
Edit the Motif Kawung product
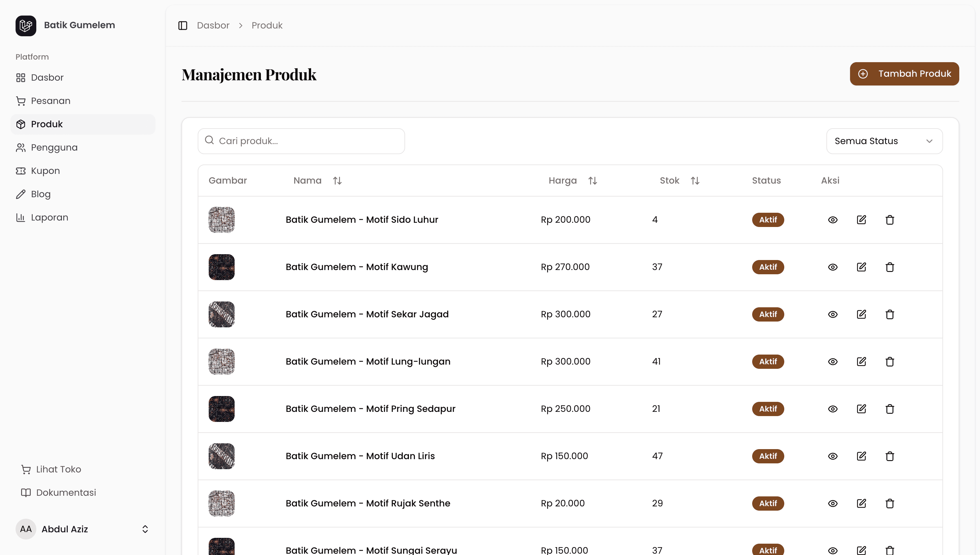[861, 267]
